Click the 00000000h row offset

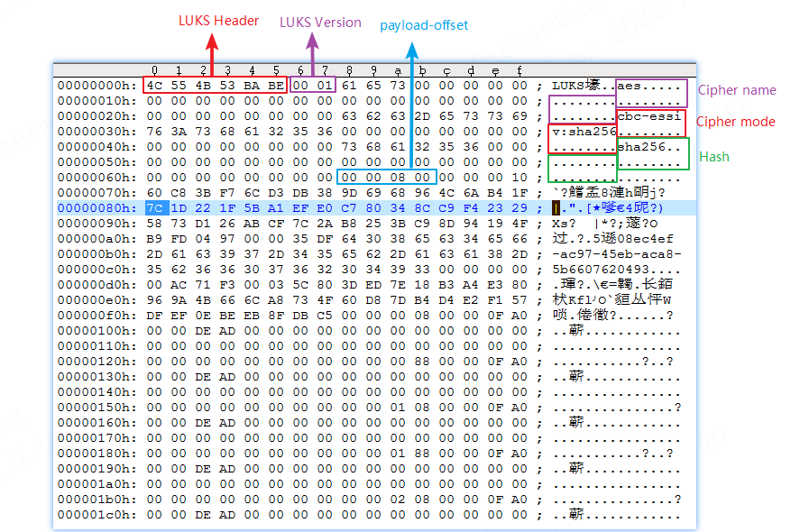click(x=97, y=86)
